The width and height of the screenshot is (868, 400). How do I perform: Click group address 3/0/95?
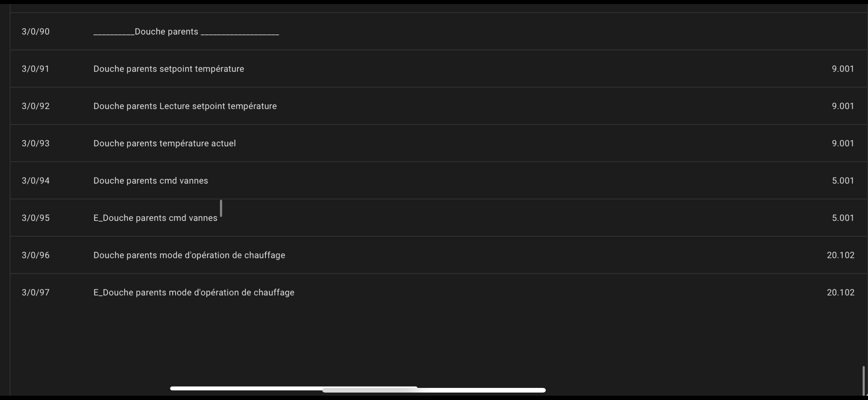click(x=35, y=218)
